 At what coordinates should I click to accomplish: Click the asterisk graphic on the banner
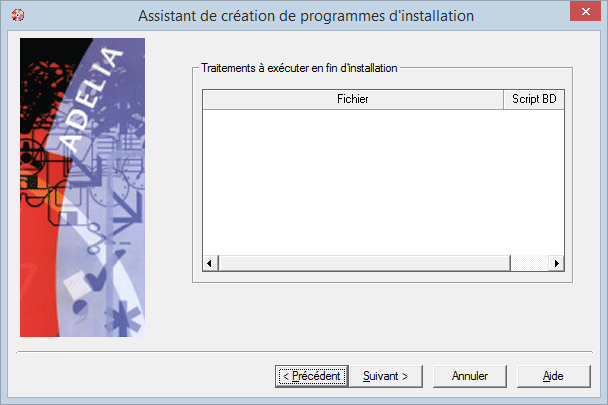123,318
